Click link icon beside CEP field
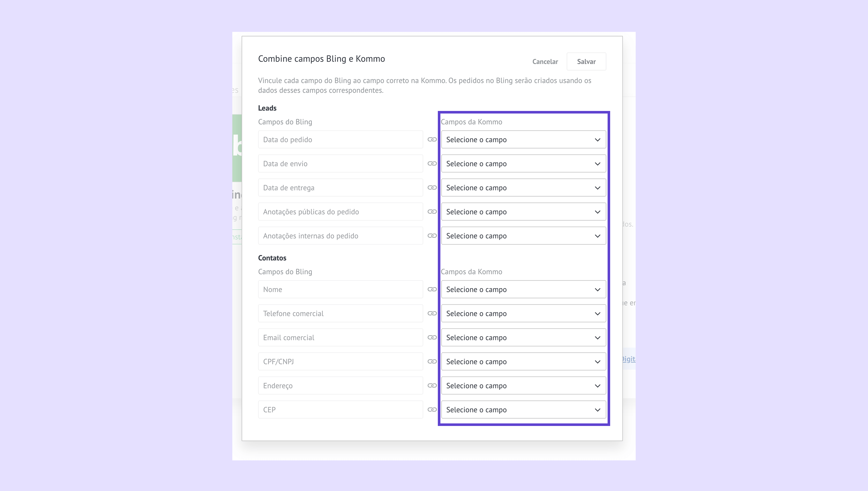The height and width of the screenshot is (491, 868). 432,410
